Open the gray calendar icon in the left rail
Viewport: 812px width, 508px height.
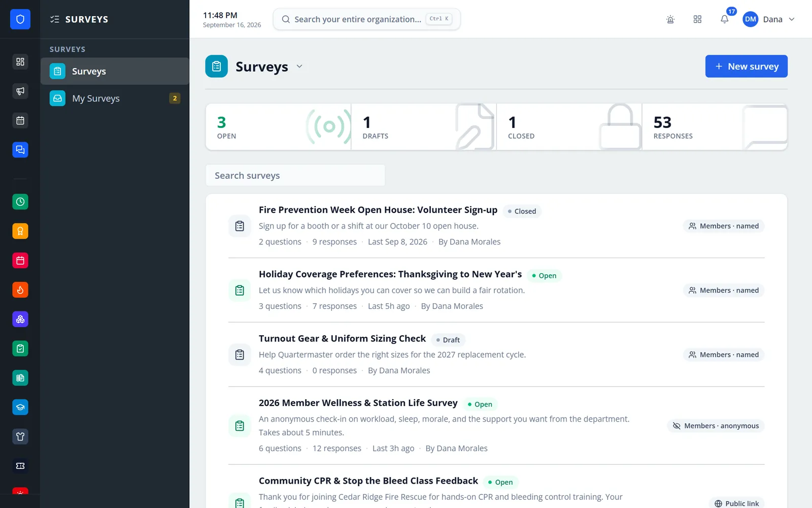pyautogui.click(x=20, y=120)
